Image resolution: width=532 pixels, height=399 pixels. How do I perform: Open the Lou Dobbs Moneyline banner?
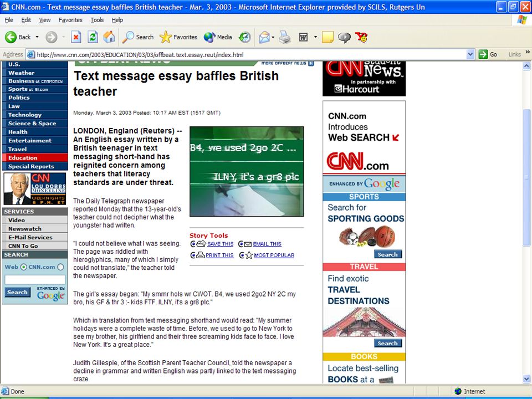pos(35,188)
